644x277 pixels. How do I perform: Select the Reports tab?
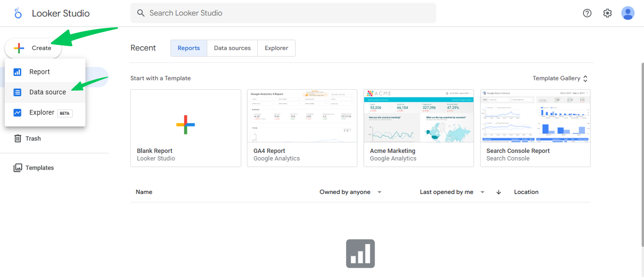tap(188, 48)
